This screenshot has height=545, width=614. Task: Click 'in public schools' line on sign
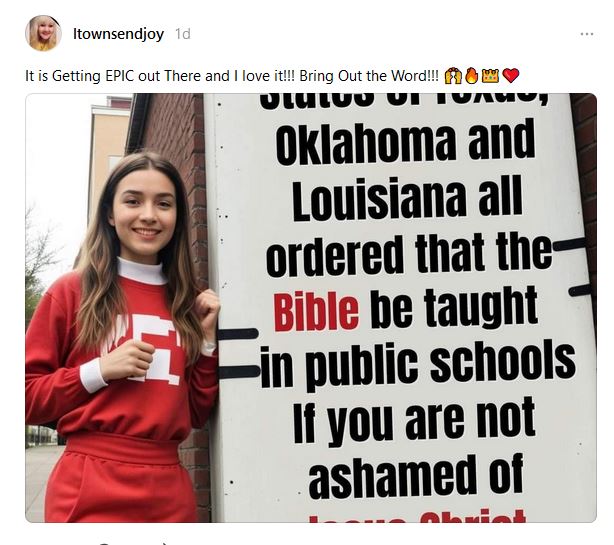click(x=417, y=367)
